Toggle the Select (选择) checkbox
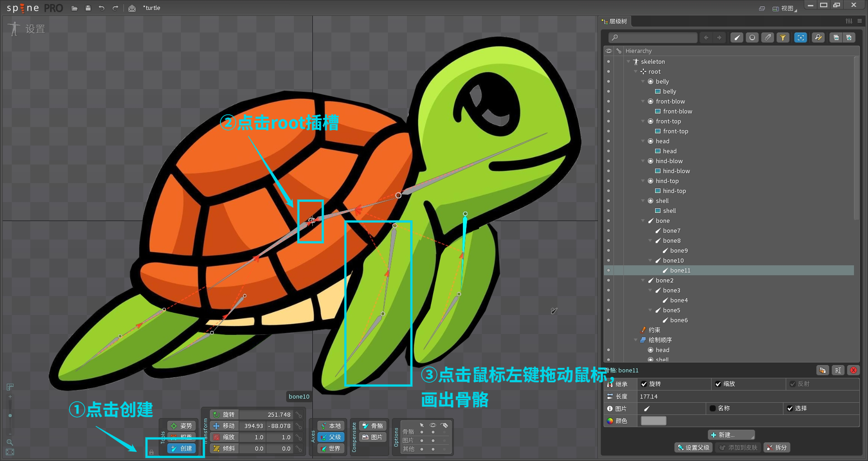The width and height of the screenshot is (868, 461). click(790, 408)
